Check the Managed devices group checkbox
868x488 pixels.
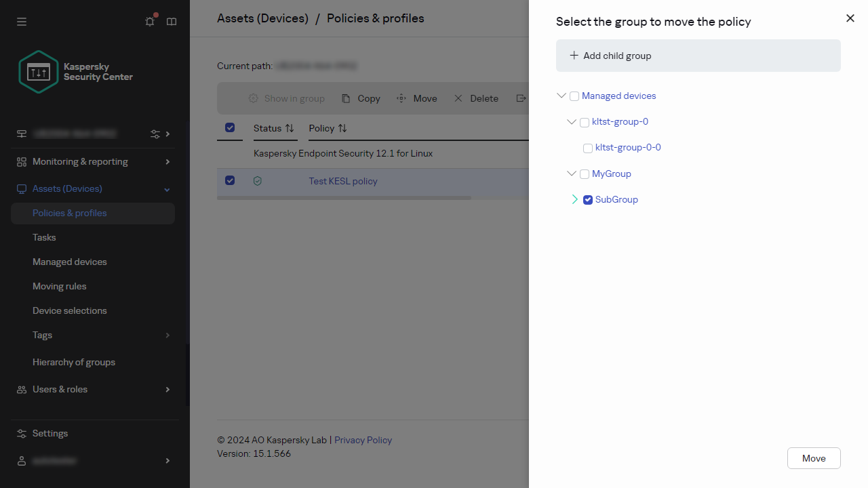pyautogui.click(x=574, y=96)
